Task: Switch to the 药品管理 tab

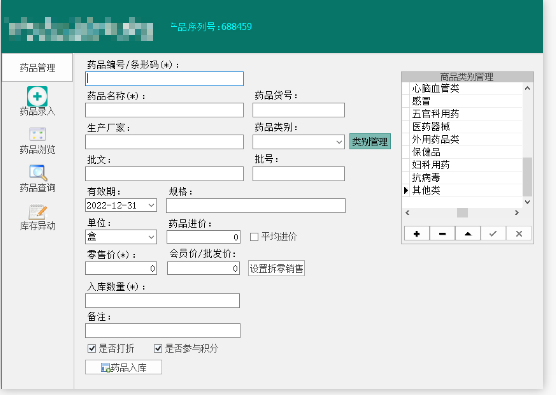Action: click(37, 67)
